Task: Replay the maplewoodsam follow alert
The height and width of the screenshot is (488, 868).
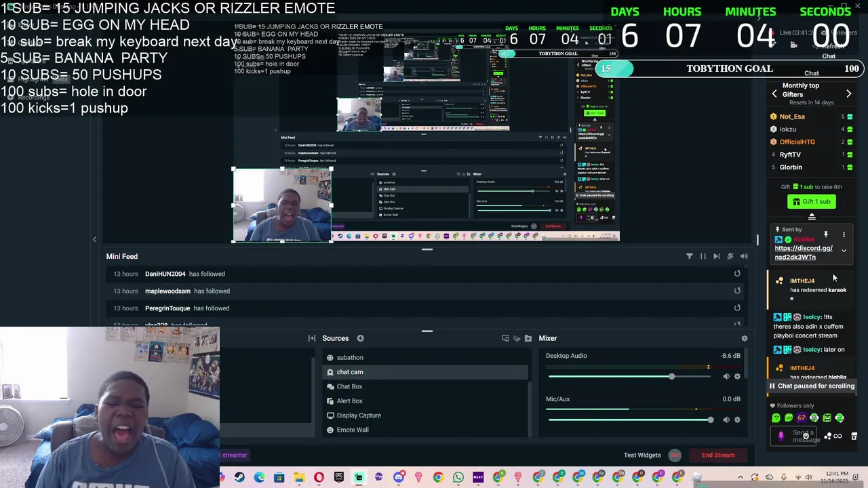Action: point(737,291)
